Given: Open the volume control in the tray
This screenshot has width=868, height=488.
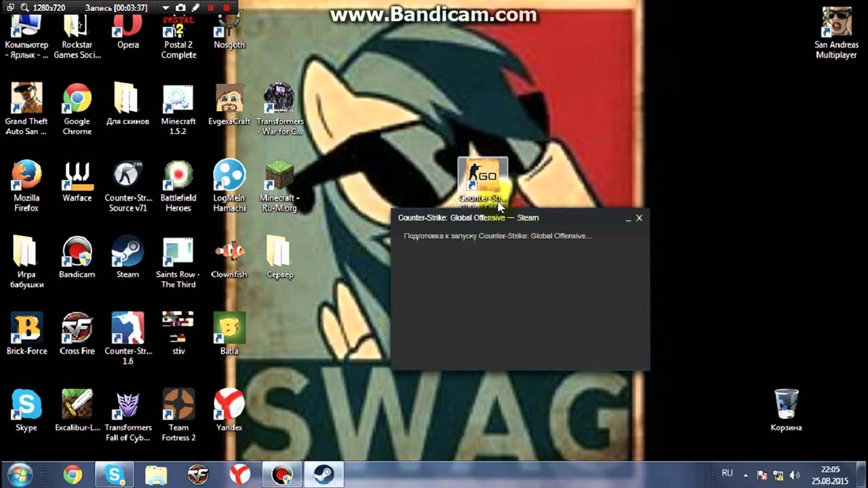Looking at the screenshot, I should 794,475.
